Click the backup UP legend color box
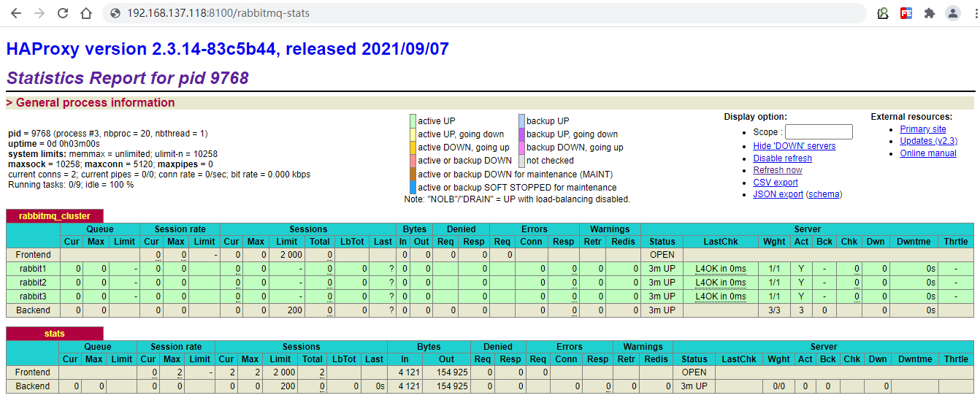The image size is (980, 398). point(521,121)
